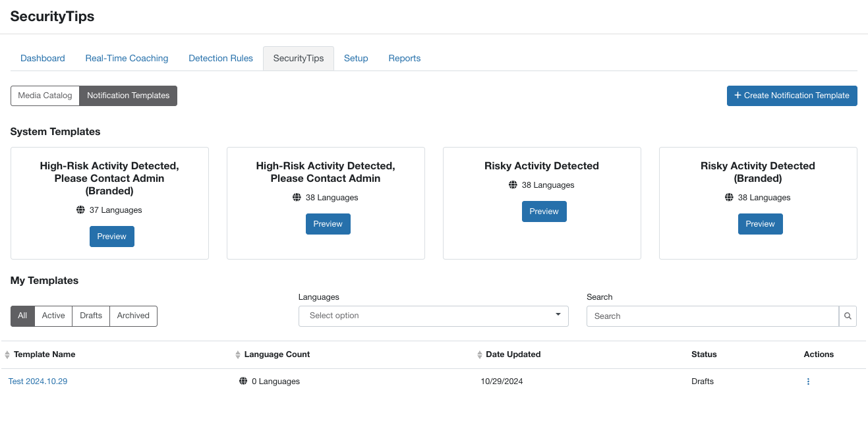Select the Archived templates filter
The width and height of the screenshot is (868, 421).
point(133,316)
